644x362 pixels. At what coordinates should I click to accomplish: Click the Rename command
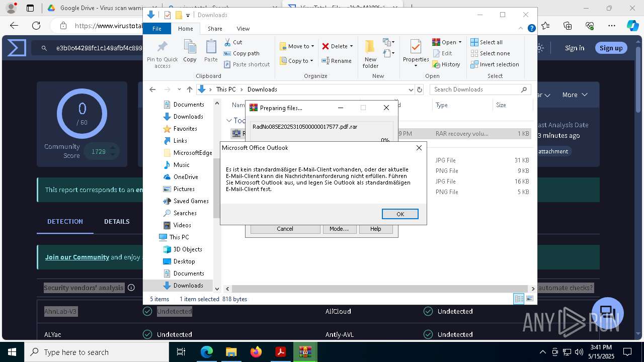(337, 61)
